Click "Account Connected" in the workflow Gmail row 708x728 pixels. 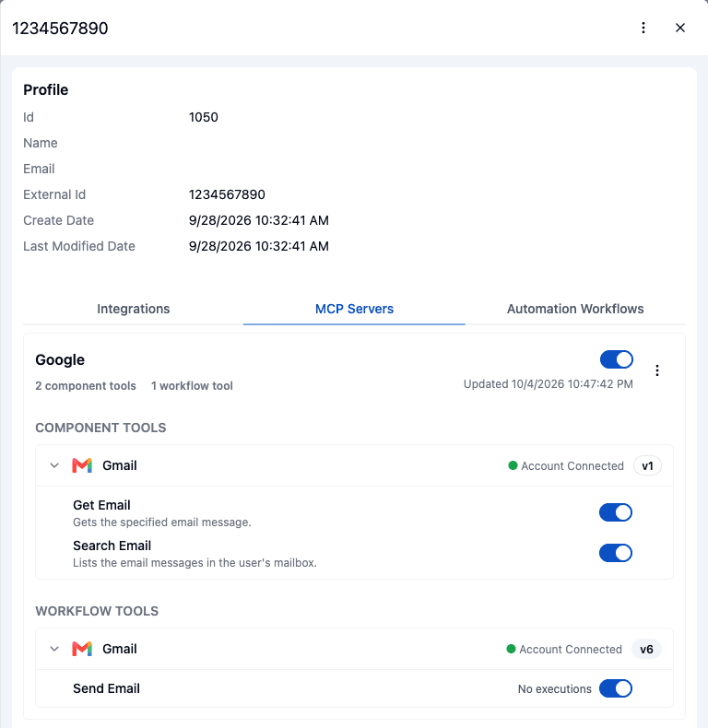pyautogui.click(x=571, y=649)
